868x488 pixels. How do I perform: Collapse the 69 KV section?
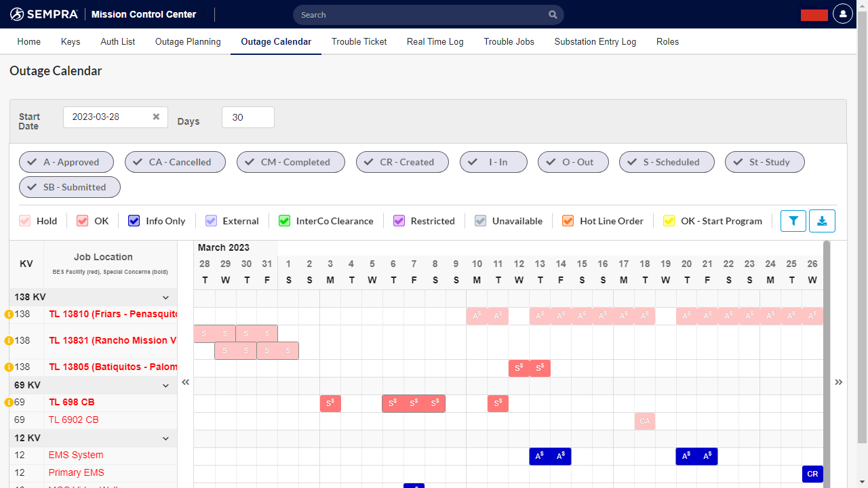[165, 384]
